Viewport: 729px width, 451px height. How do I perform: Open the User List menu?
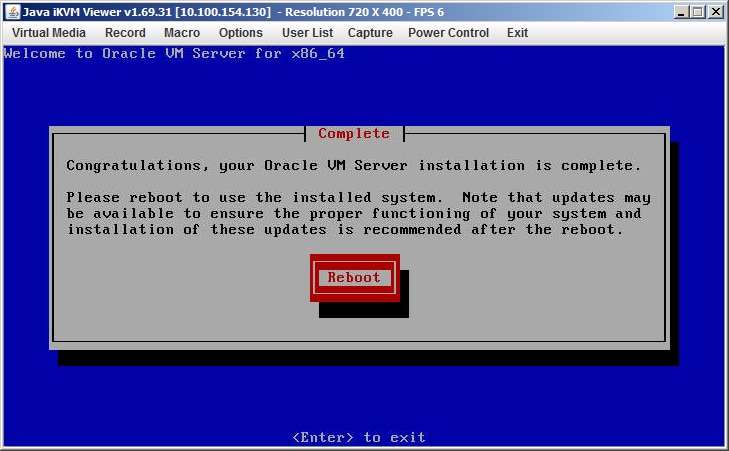click(307, 33)
